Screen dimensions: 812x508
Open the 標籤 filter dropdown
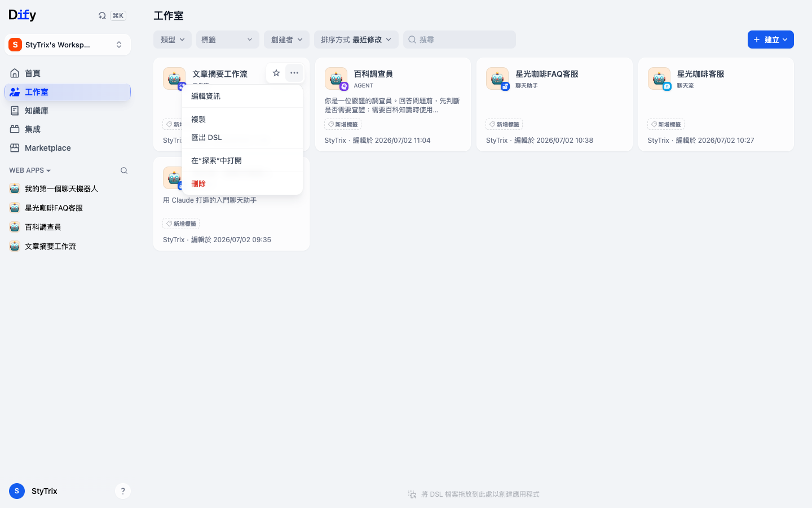click(x=228, y=40)
